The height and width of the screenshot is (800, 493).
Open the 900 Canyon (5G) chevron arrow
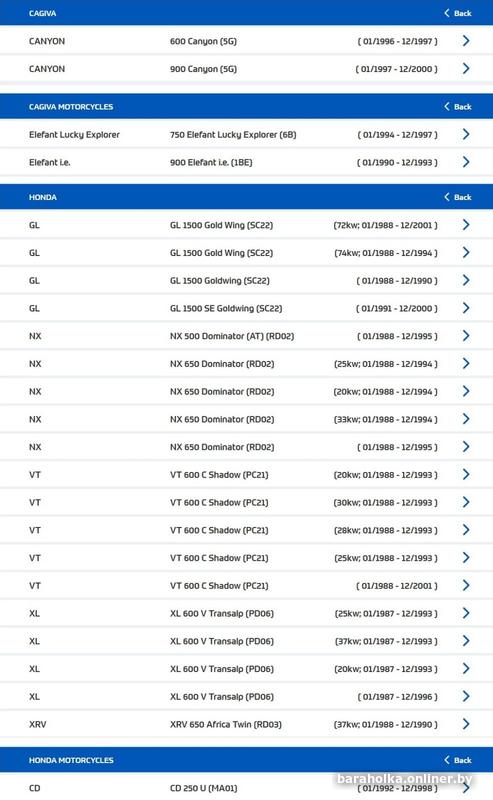coord(465,68)
